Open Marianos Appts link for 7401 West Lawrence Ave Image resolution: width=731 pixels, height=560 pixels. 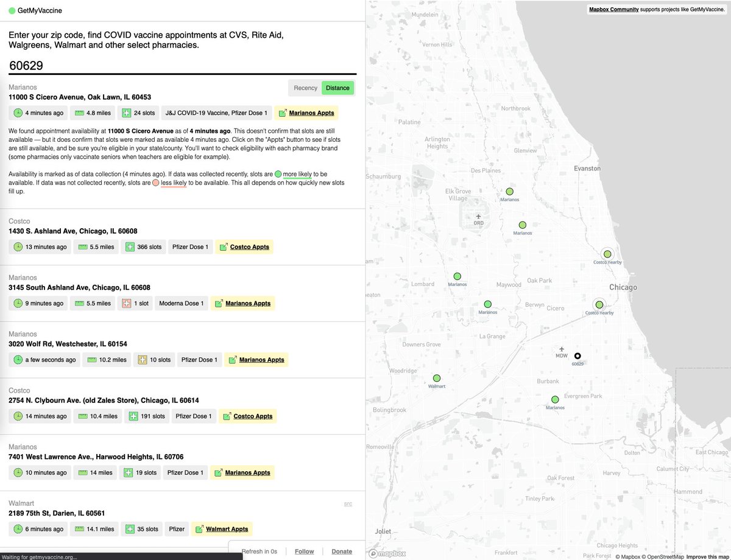tap(242, 472)
